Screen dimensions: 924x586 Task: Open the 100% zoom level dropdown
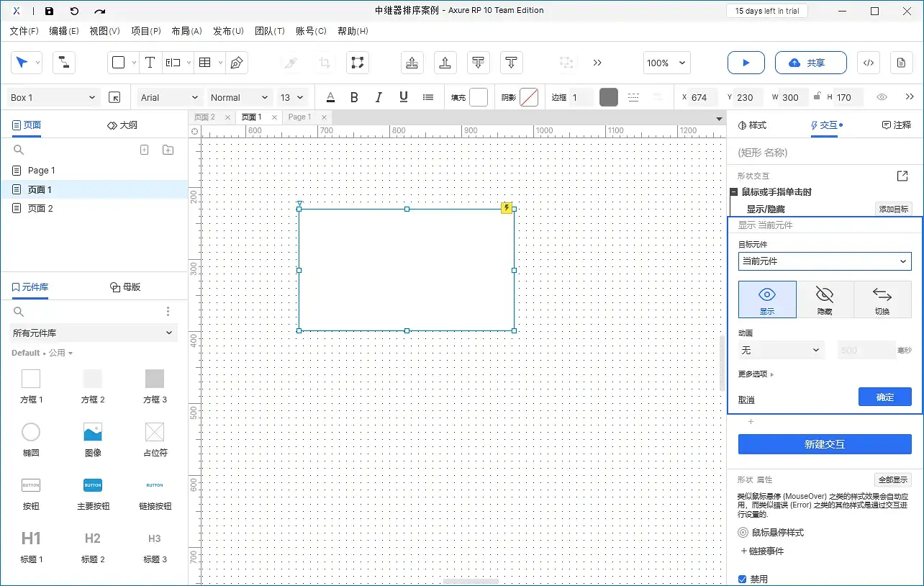666,63
